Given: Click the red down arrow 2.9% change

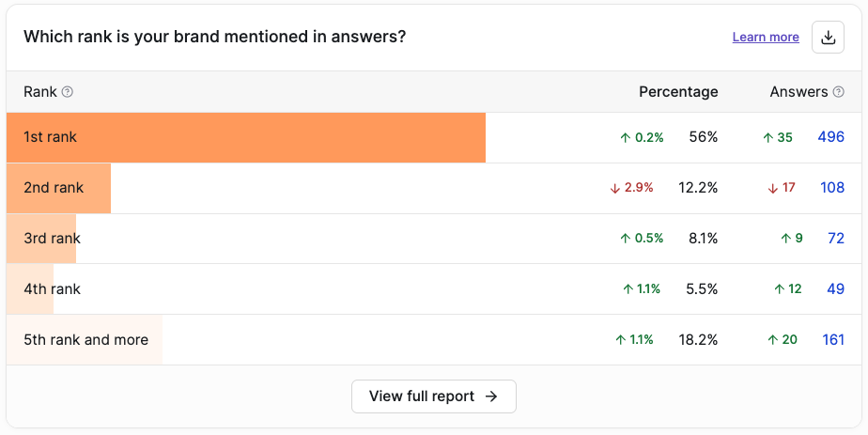Looking at the screenshot, I should click(x=631, y=188).
